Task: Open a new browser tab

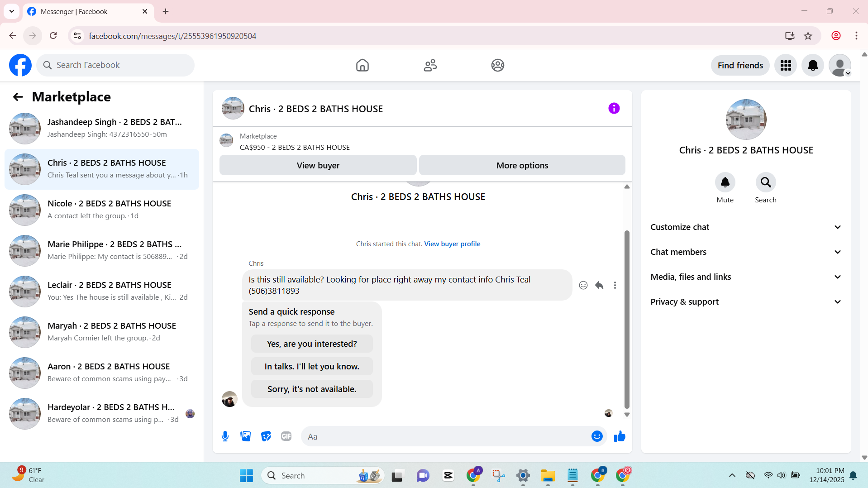Action: point(166,11)
